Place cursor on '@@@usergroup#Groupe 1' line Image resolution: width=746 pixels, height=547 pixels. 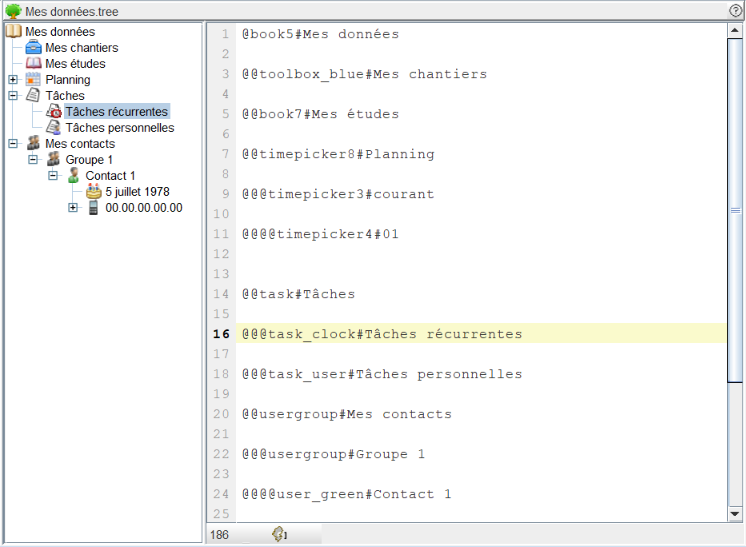point(334,453)
